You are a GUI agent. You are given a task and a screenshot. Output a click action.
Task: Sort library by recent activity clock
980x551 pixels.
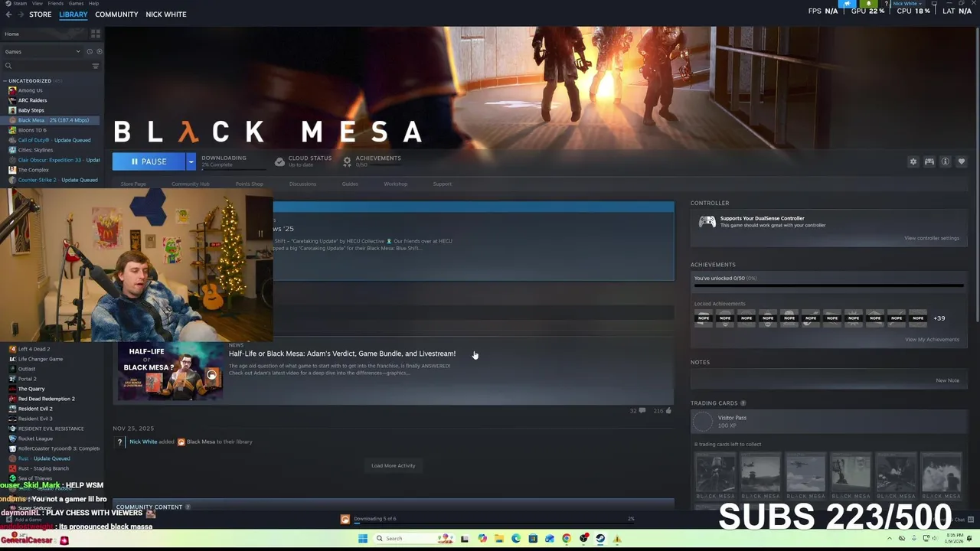click(x=89, y=51)
